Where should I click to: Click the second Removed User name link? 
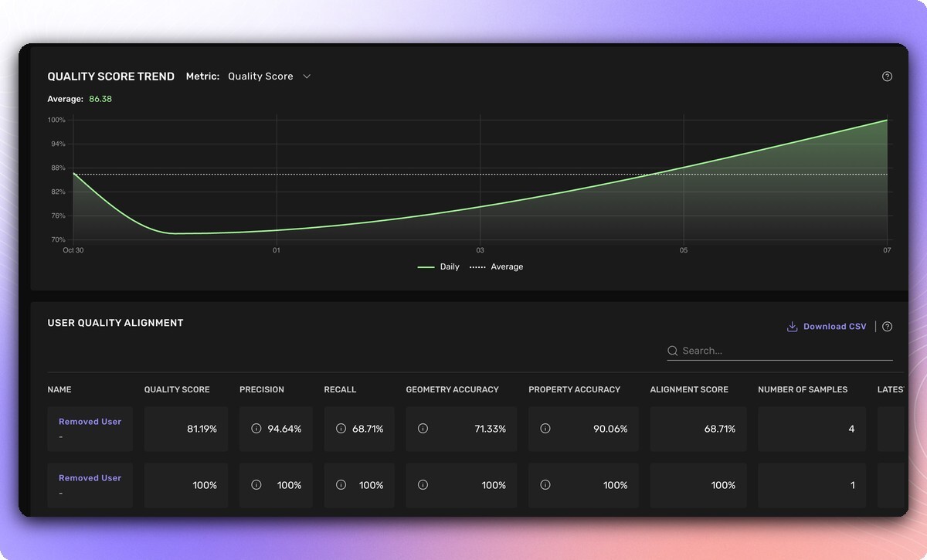click(x=90, y=477)
